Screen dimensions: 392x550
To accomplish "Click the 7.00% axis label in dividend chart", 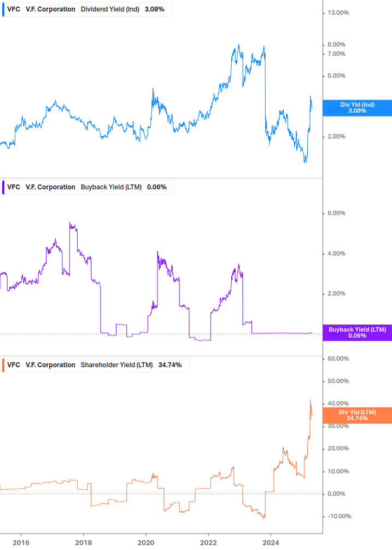I will point(336,54).
